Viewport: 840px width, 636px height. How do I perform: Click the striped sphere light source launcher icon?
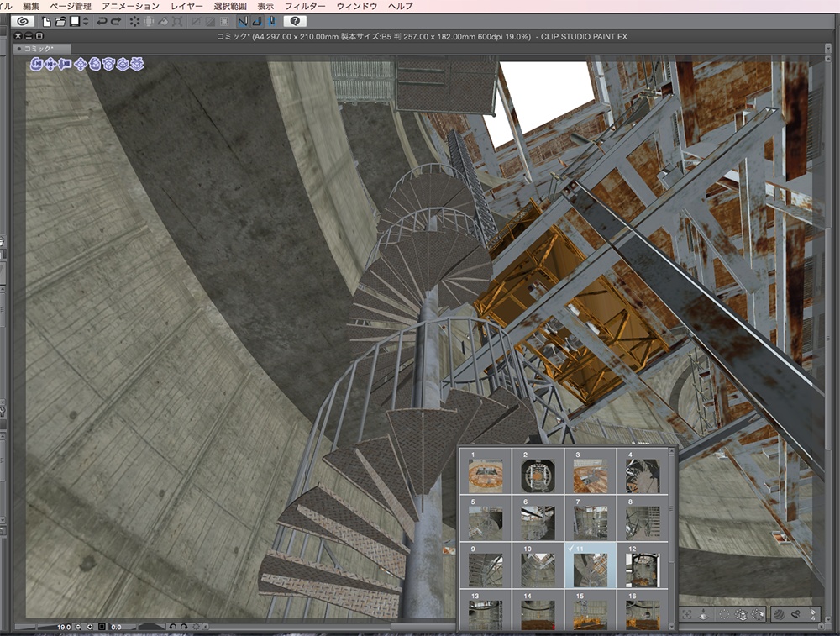click(779, 614)
